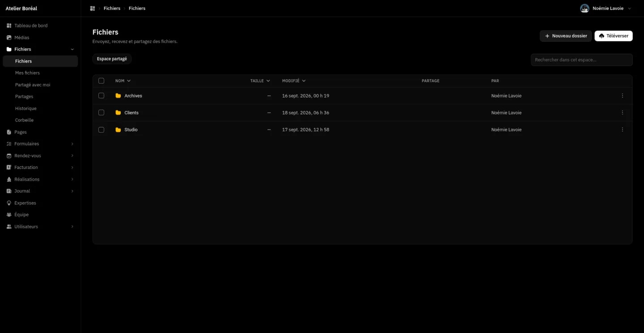
Task: Click the Journal newspaper icon
Action: tap(9, 191)
